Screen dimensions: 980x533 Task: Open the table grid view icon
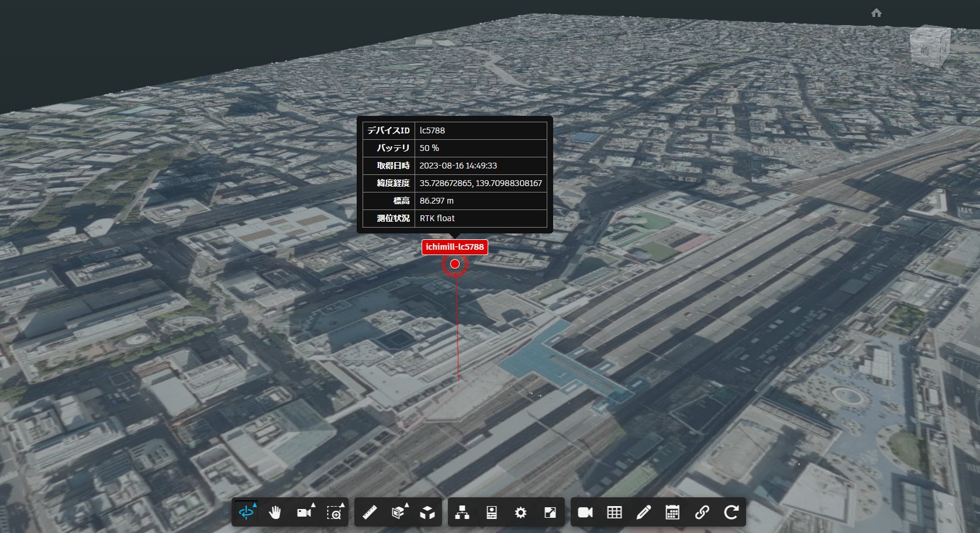pyautogui.click(x=615, y=513)
